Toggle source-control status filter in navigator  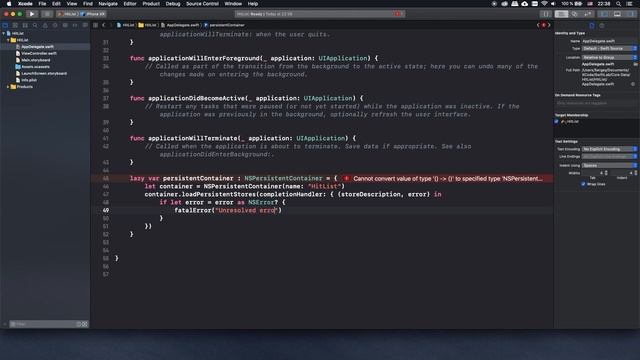pos(84,324)
